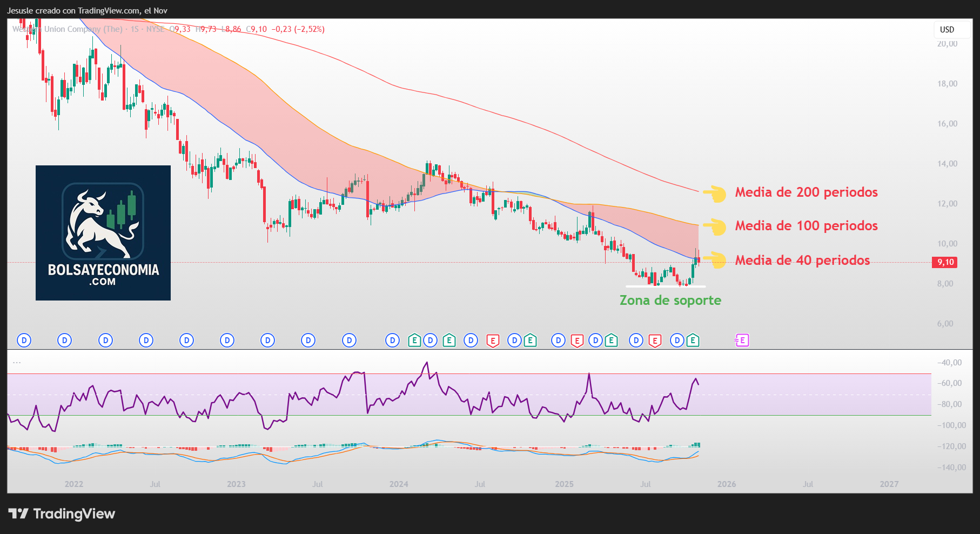Click the Western Union Company symbol title

68,29
